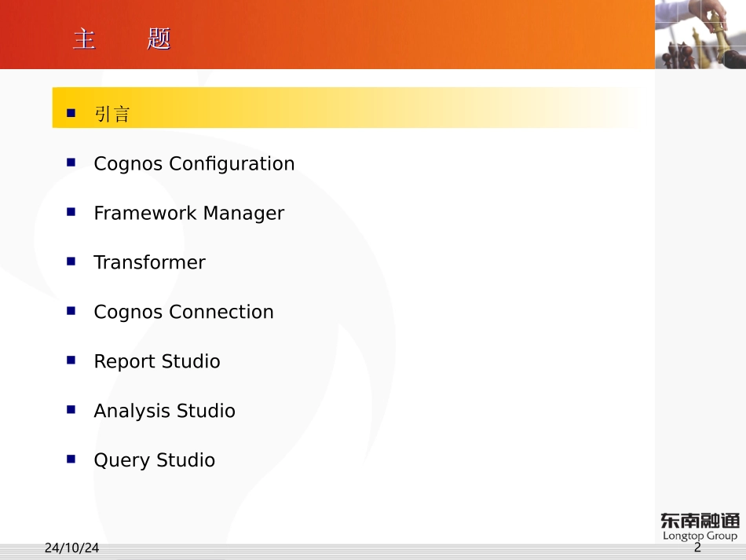Click the Query Studio entry

click(154, 461)
